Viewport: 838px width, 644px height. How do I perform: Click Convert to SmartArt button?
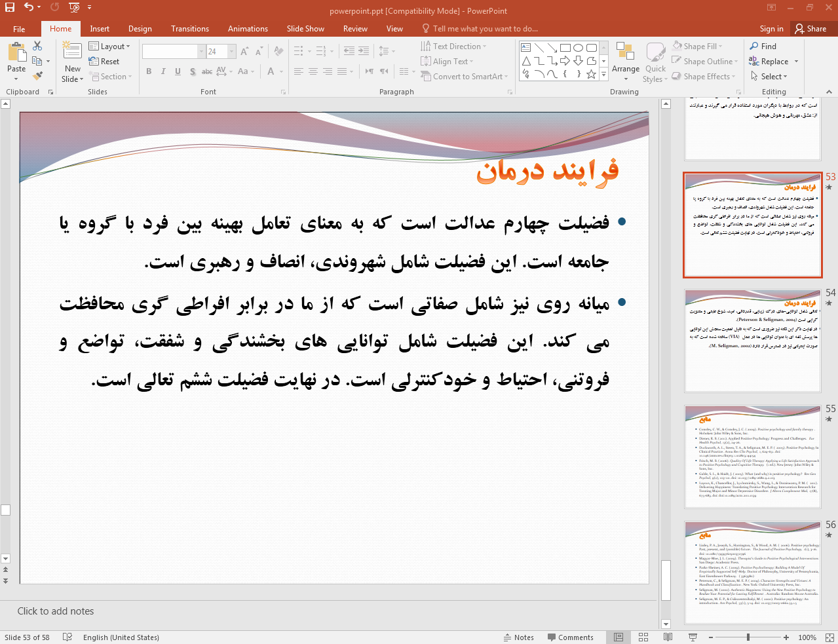coord(465,77)
